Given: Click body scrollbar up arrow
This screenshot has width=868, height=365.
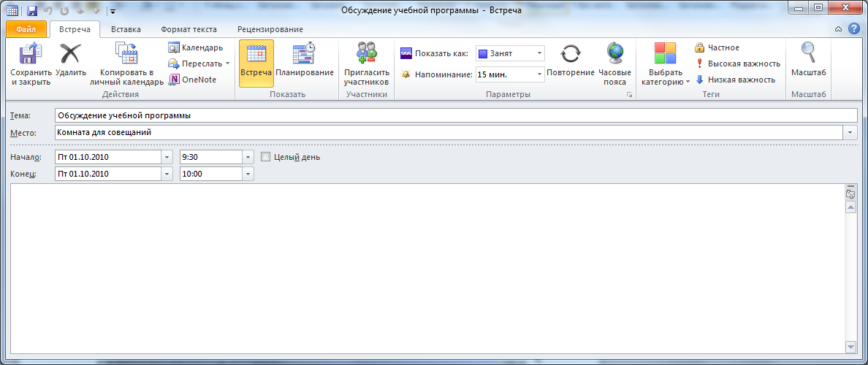Looking at the screenshot, I should pos(851,207).
